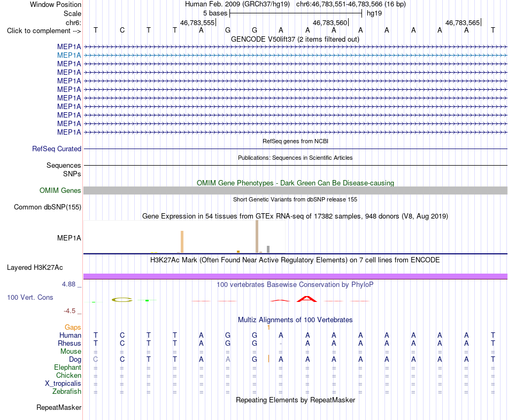
Task: Click the 46,783,555 position marker
Action: tap(197, 22)
